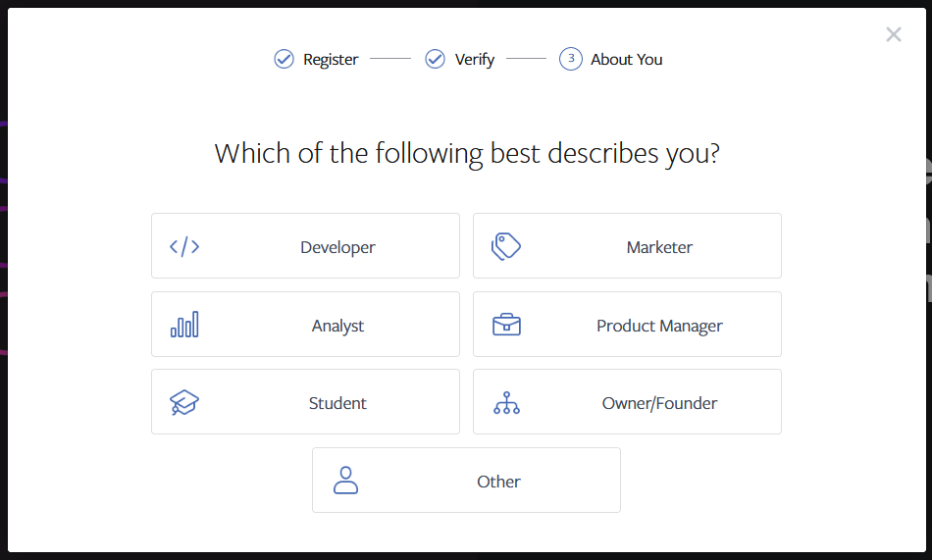
Task: Go to the Verify step label
Action: [475, 60]
